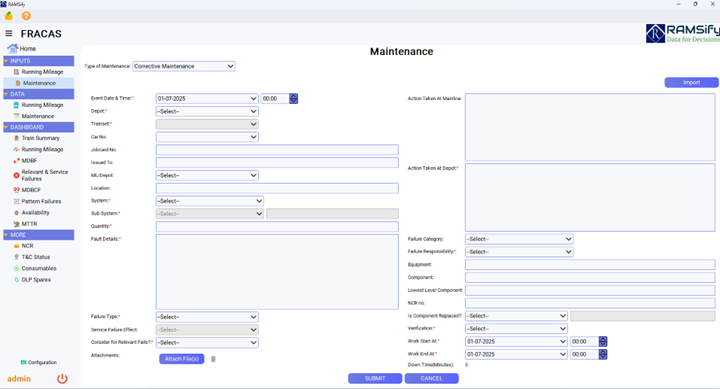This screenshot has width=720, height=389.
Task: Click the MDBCF icon
Action: point(17,190)
